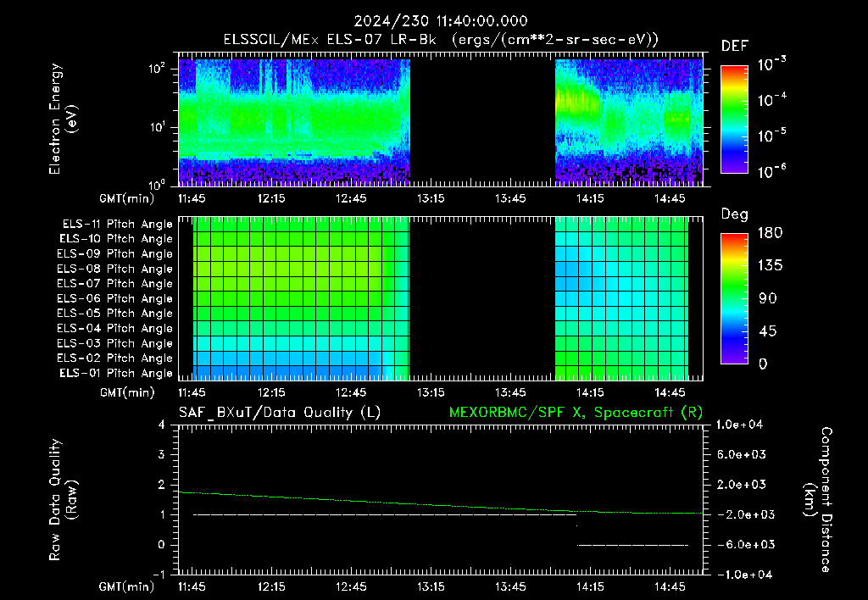Screen dimensions: 868x600
Task: Click the Deg pitch angle color bar
Action: pyautogui.click(x=734, y=299)
